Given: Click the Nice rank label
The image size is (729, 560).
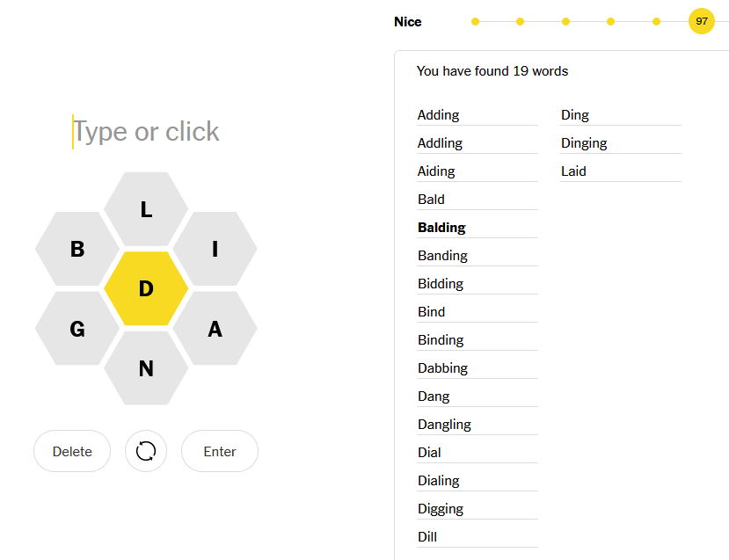Looking at the screenshot, I should (408, 22).
